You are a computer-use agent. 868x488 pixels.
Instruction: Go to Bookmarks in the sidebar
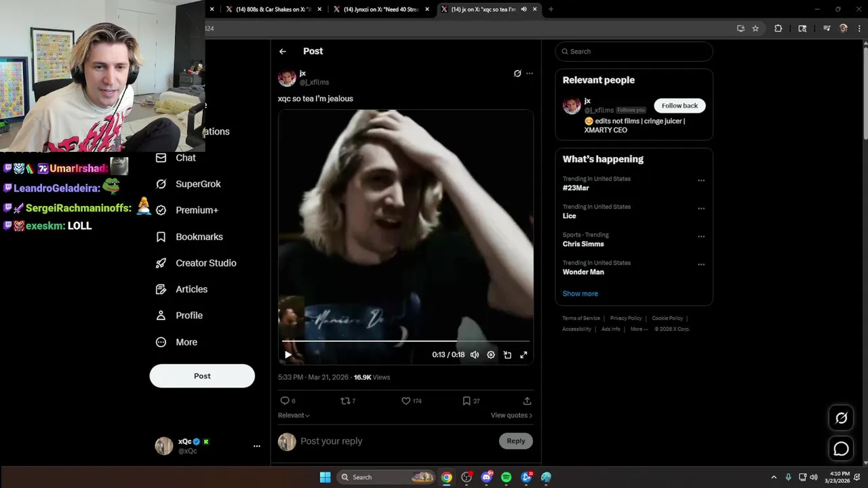coord(189,237)
